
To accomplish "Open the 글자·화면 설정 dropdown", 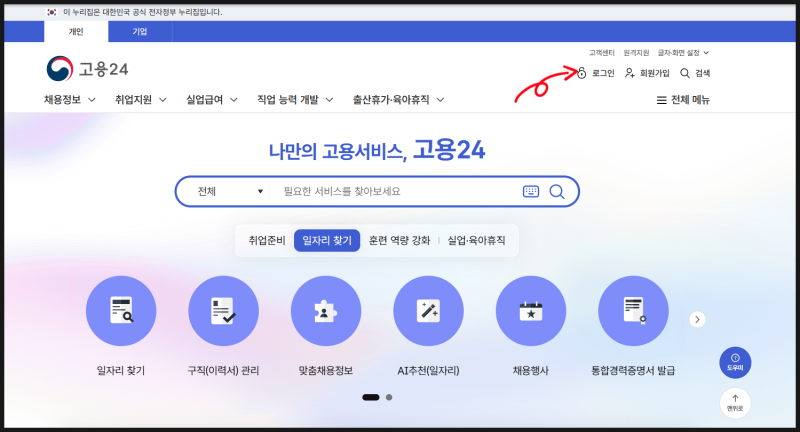I will tap(683, 53).
